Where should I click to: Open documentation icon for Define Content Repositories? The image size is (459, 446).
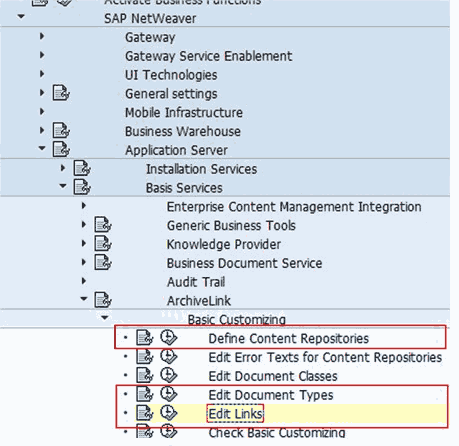point(145,338)
